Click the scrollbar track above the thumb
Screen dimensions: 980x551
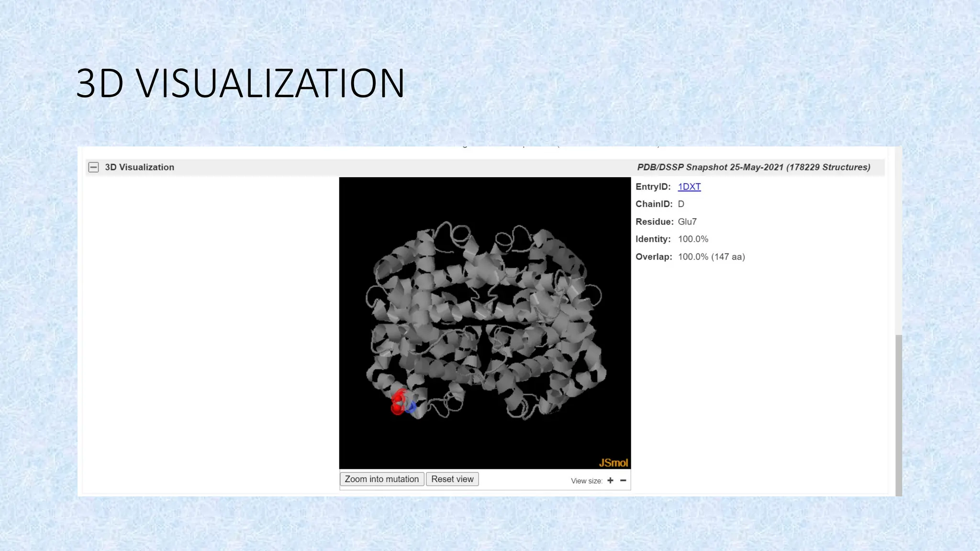[898, 239]
